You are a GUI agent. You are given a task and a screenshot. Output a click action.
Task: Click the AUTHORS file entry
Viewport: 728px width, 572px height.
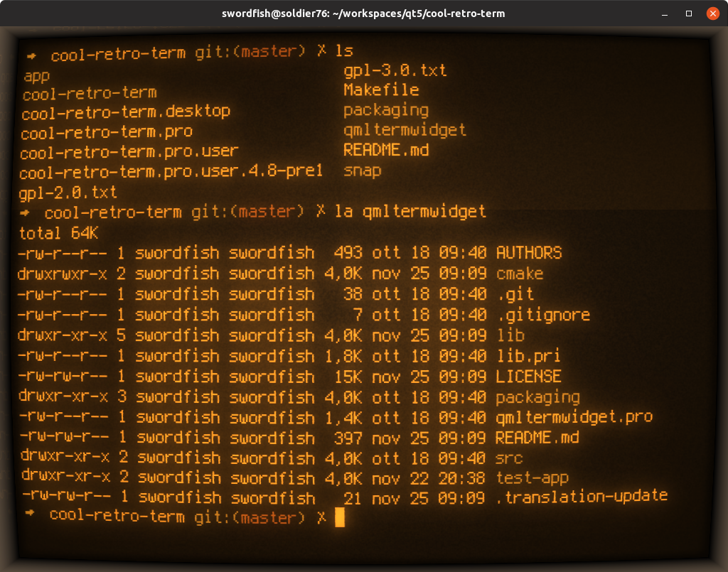[x=529, y=252]
